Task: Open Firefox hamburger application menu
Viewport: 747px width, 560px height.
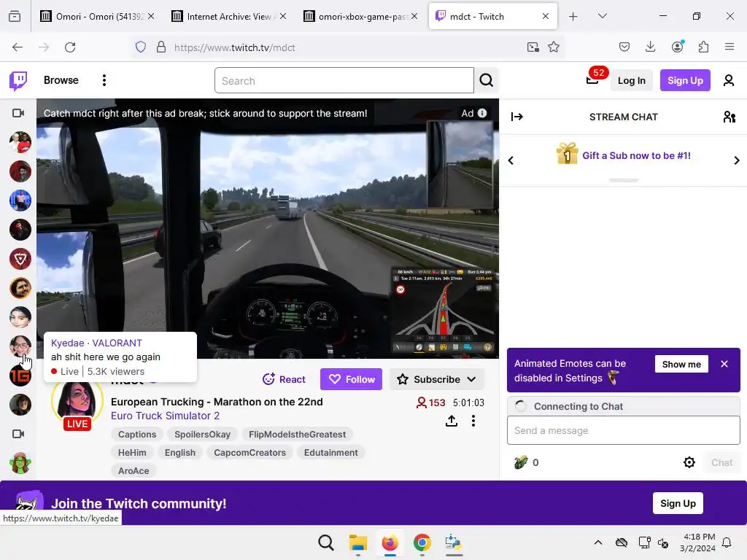Action: (729, 47)
